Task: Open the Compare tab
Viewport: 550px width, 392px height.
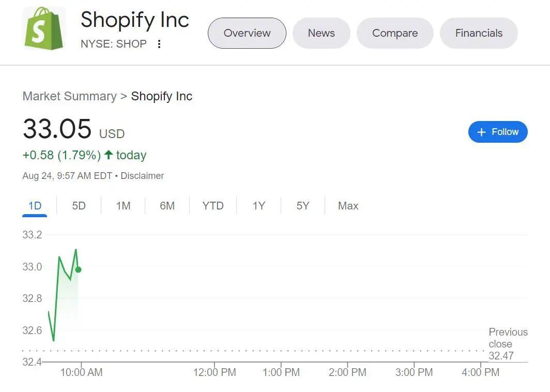Action: tap(395, 33)
